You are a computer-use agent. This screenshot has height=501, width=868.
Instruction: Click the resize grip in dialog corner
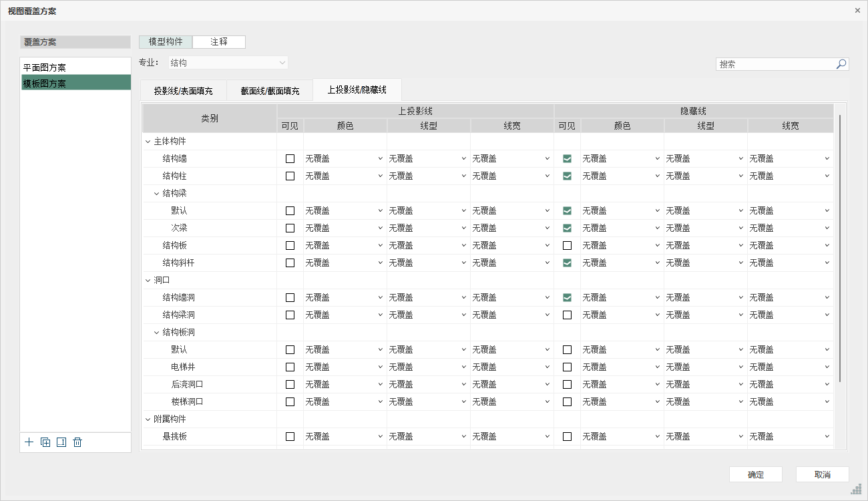tap(855, 490)
